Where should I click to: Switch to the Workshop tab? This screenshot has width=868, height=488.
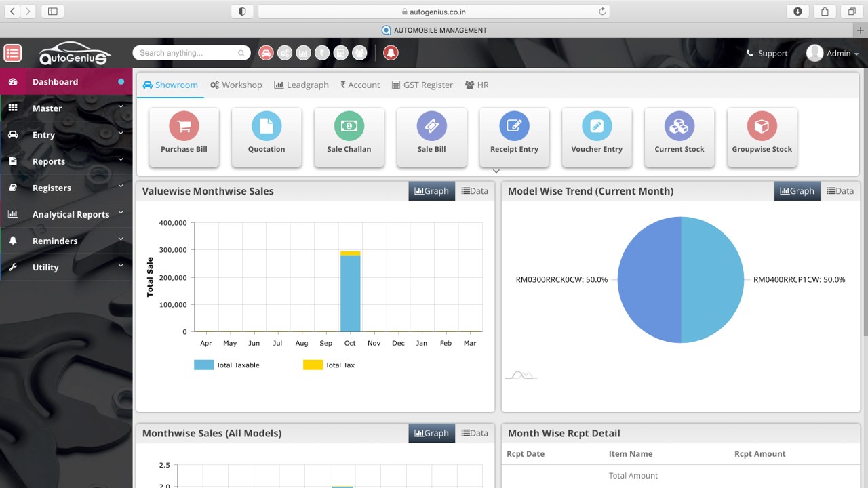(235, 85)
